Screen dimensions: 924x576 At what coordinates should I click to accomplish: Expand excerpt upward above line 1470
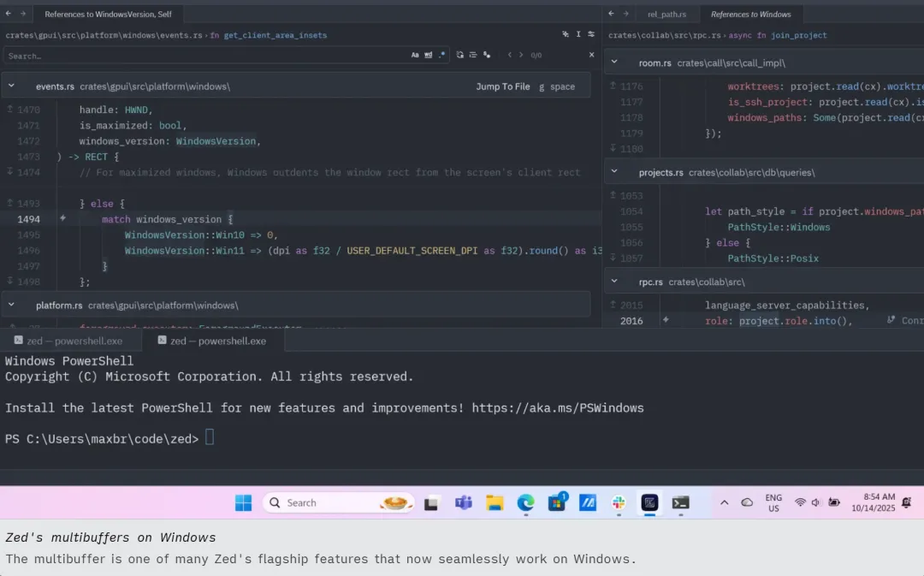pos(10,109)
